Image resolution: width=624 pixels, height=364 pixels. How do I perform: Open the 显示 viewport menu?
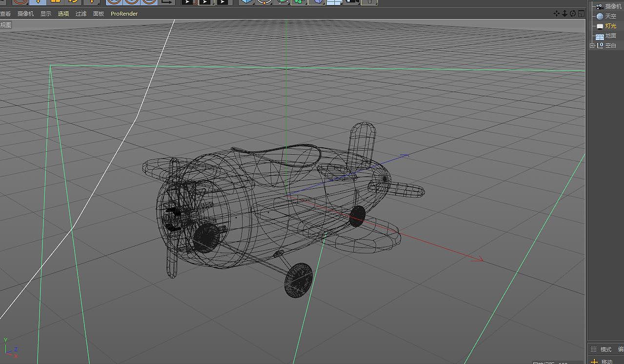coord(46,14)
